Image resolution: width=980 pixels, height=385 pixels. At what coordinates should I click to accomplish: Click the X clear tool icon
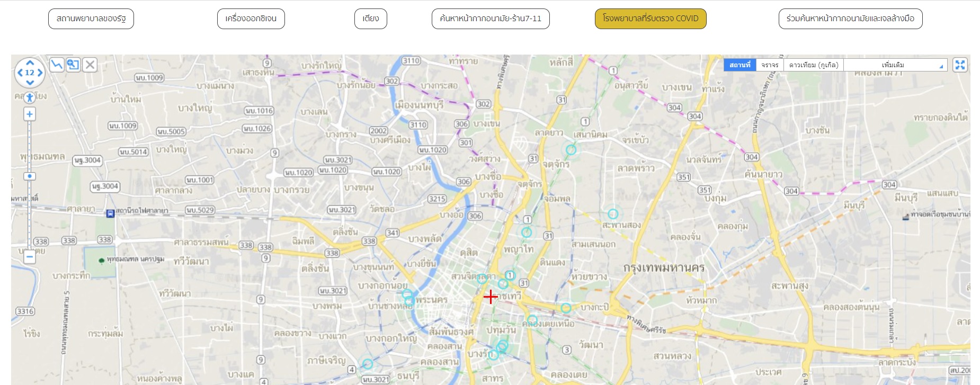[90, 65]
